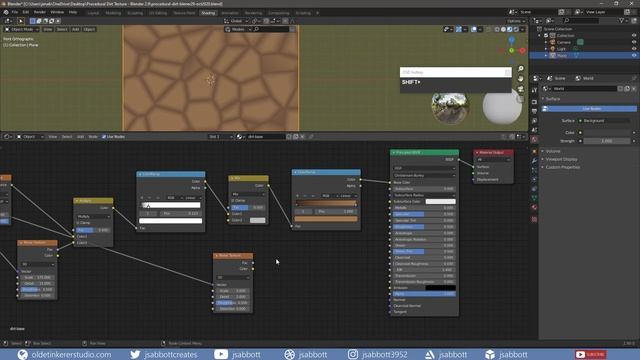Click the zoom magnifier viewport gizmo
The image size is (640, 360).
click(x=520, y=69)
